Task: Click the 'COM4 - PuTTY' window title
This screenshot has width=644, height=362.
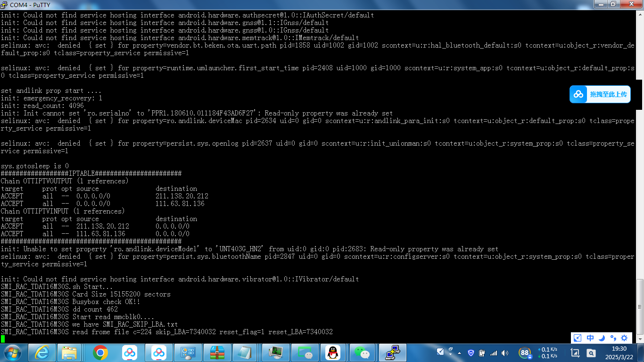Action: (30, 5)
